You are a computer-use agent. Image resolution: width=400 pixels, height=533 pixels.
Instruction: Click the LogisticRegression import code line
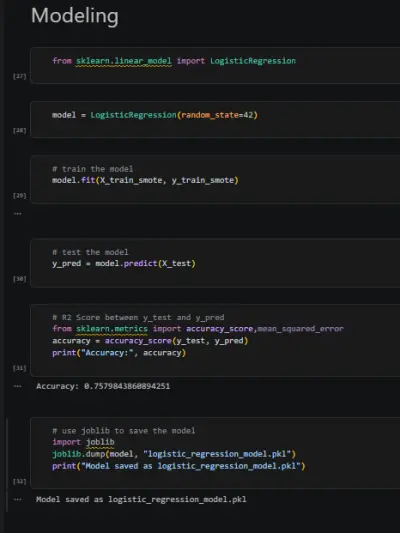(174, 61)
